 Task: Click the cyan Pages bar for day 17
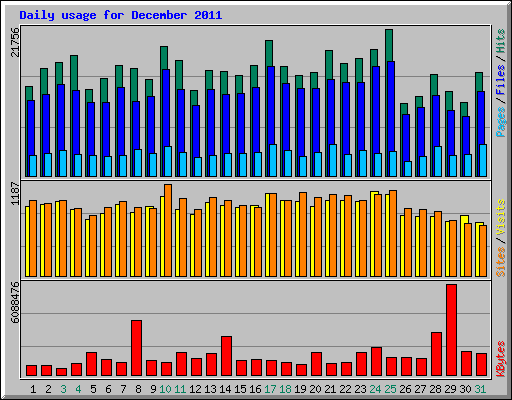(x=273, y=160)
